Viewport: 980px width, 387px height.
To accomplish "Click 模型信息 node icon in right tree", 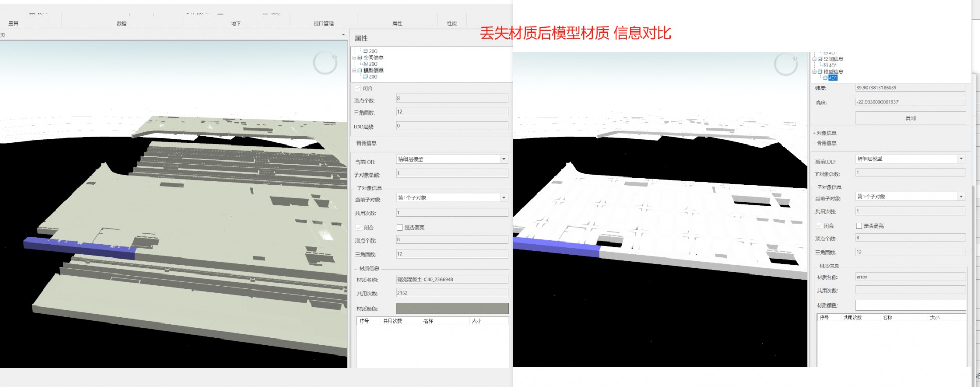I will [x=820, y=72].
